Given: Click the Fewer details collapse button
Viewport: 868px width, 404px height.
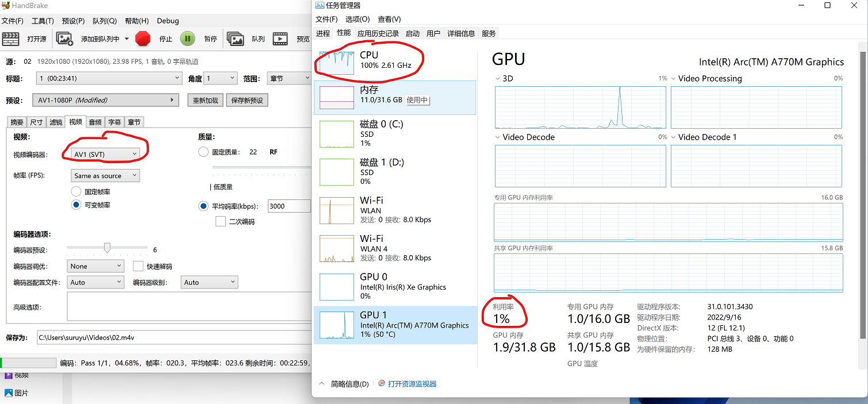Looking at the screenshot, I should pos(344,384).
